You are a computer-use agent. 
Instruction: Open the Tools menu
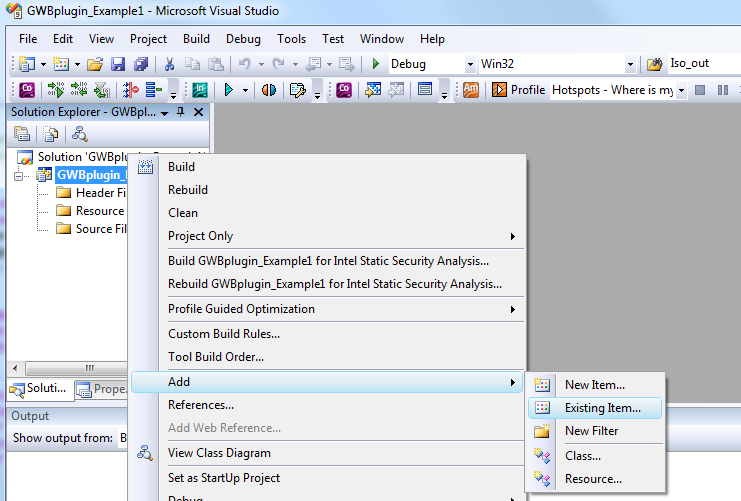pos(292,39)
